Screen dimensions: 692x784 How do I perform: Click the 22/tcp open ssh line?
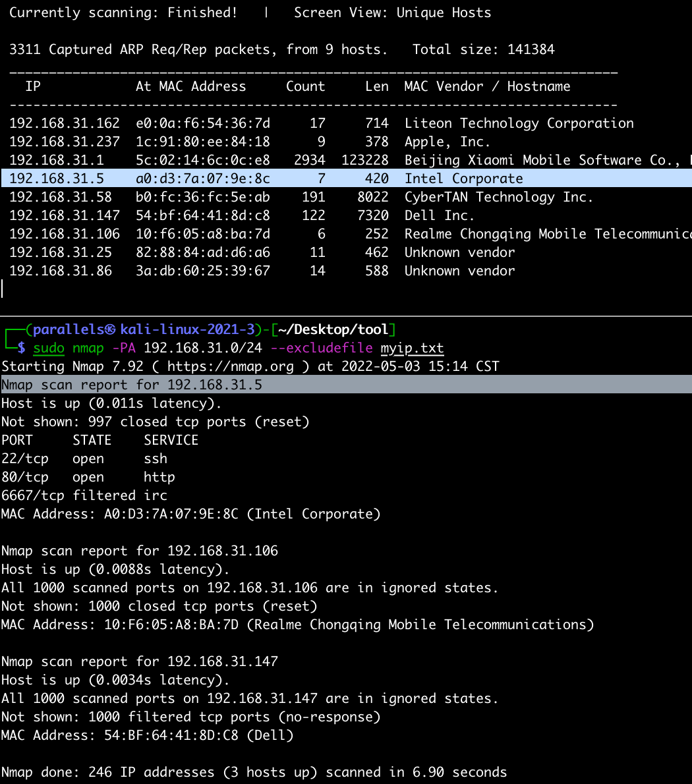84,459
